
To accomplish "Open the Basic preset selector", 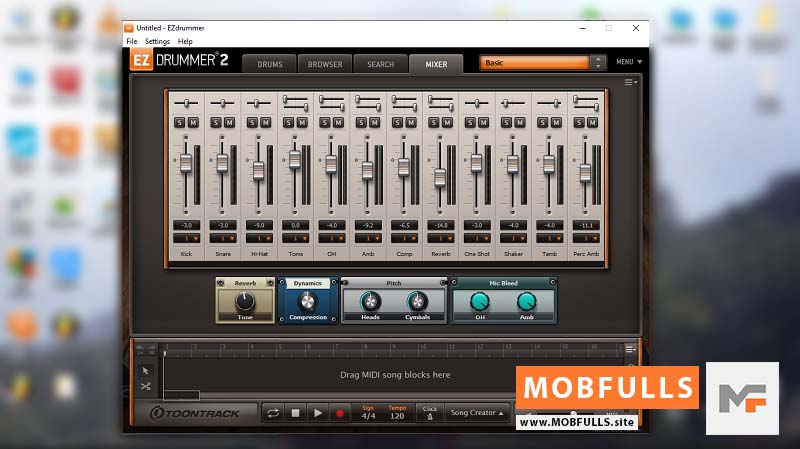I will 534,63.
